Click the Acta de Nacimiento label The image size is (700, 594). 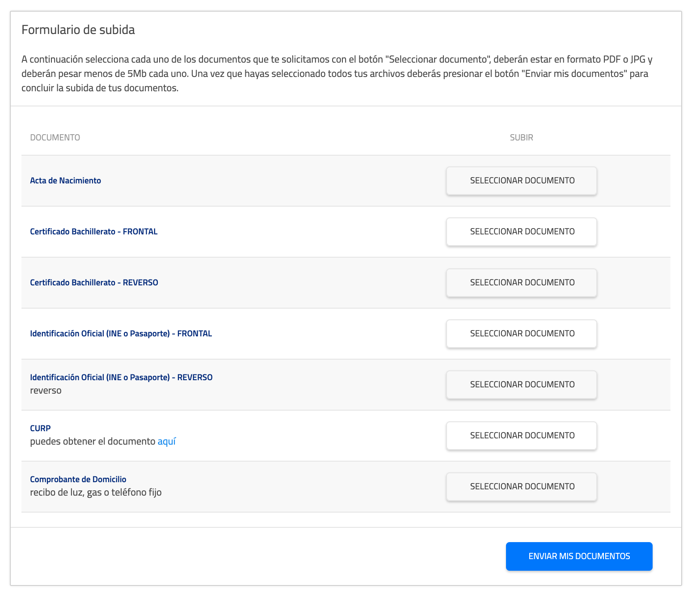click(65, 180)
